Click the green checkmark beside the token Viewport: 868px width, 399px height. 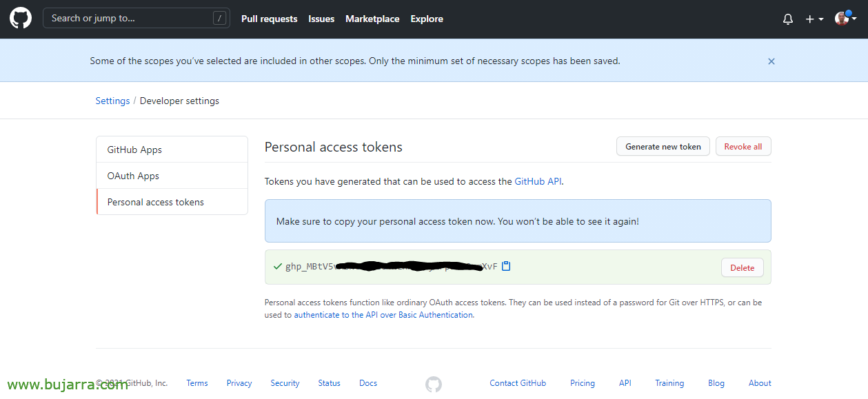coord(277,266)
